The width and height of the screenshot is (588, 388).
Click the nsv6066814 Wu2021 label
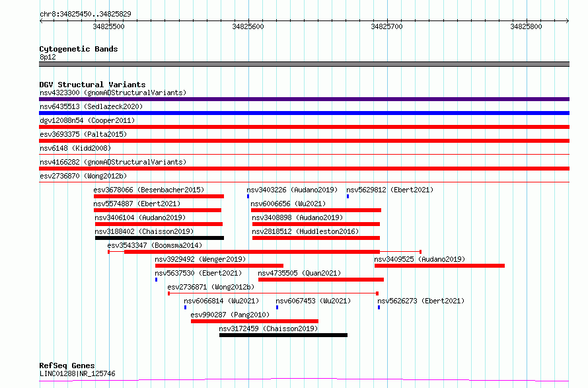point(221,301)
